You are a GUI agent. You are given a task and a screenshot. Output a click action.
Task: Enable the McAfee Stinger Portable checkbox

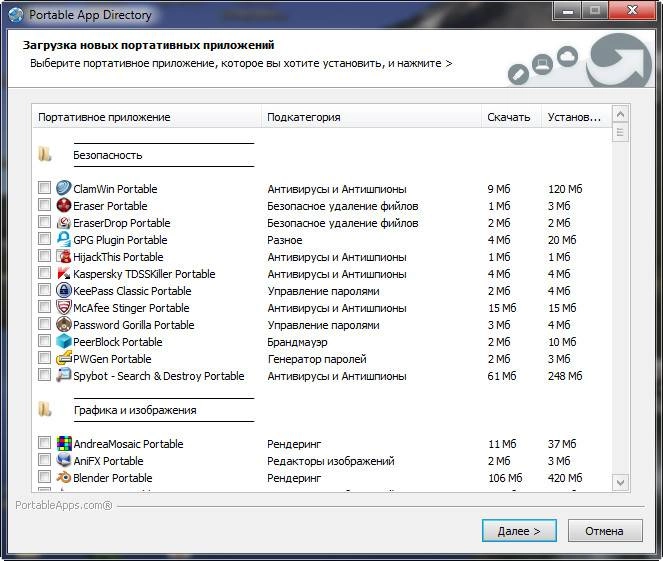click(44, 306)
